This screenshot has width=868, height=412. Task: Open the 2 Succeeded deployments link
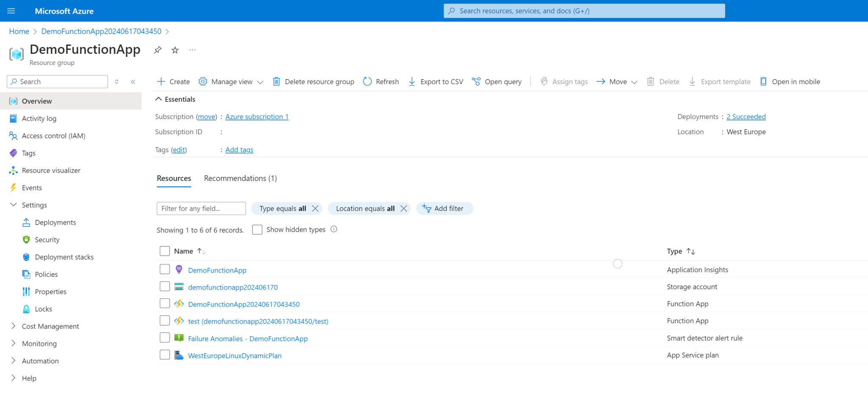[x=746, y=117]
